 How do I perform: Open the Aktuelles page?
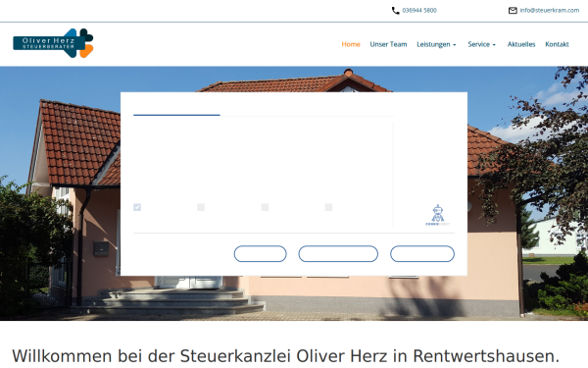pyautogui.click(x=521, y=44)
